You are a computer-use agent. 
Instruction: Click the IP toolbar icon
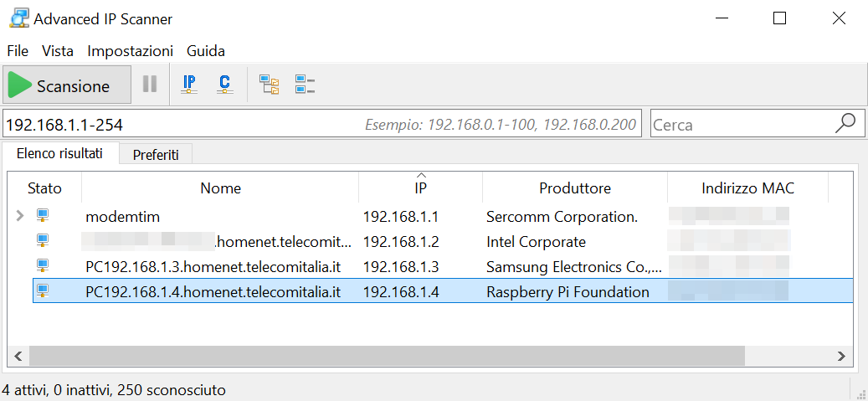point(189,85)
